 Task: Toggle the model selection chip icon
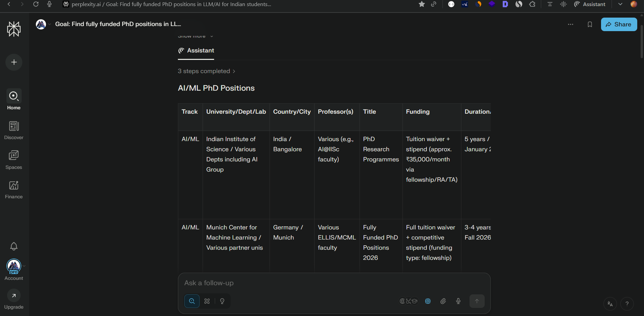coord(428,301)
